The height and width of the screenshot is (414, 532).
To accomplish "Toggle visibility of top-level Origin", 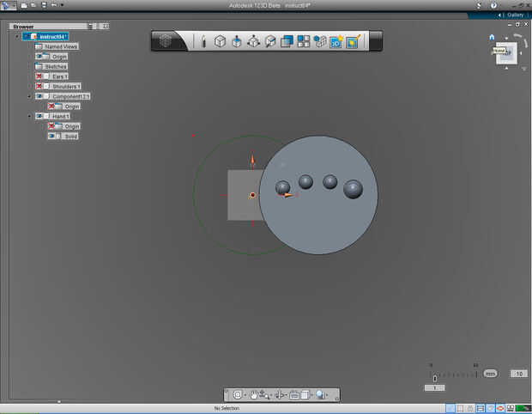I will [39, 56].
